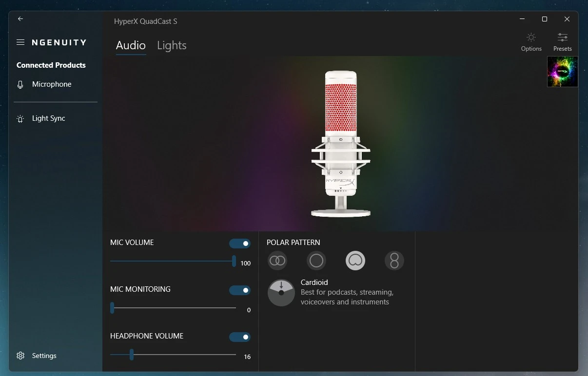
Task: Select the colorful preset thumbnail
Action: tap(562, 72)
